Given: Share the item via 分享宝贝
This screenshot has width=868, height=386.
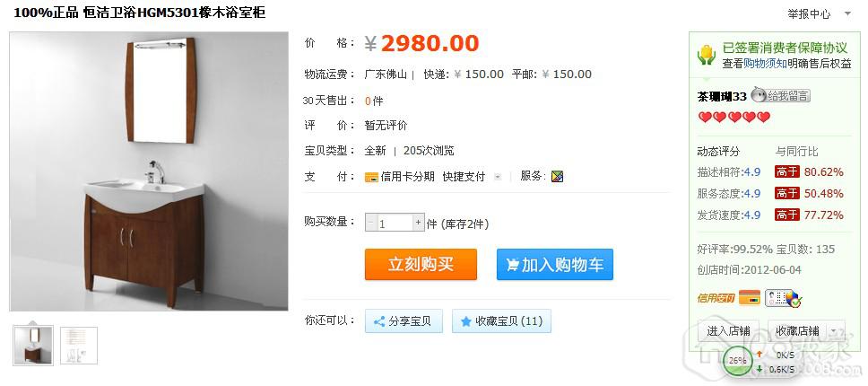Looking at the screenshot, I should [x=404, y=321].
